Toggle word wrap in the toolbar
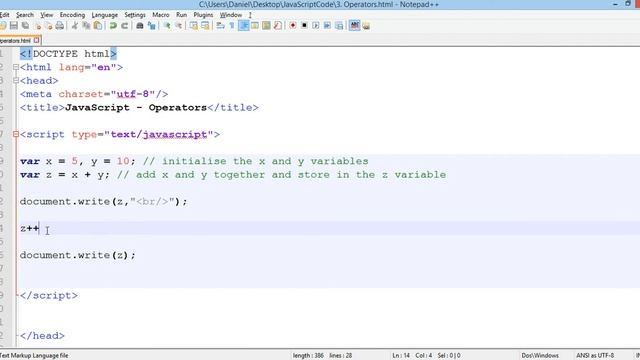This screenshot has width=640, height=360. (220, 26)
